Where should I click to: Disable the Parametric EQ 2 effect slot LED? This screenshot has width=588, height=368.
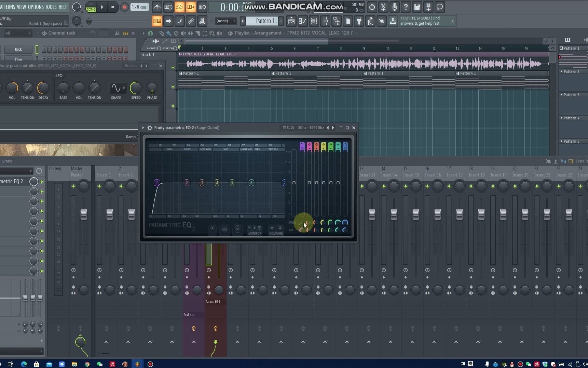(42, 182)
